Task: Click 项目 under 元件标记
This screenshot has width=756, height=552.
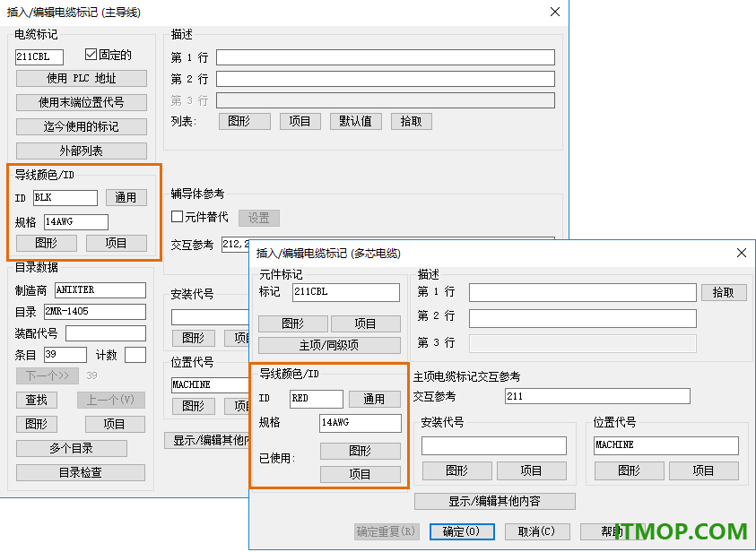Action: coord(366,323)
